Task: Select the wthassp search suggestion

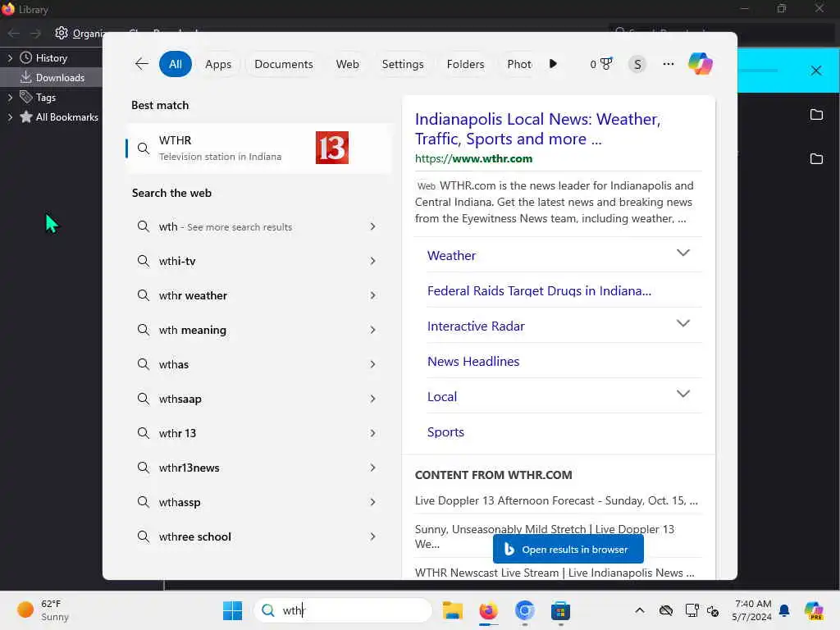Action: point(258,502)
